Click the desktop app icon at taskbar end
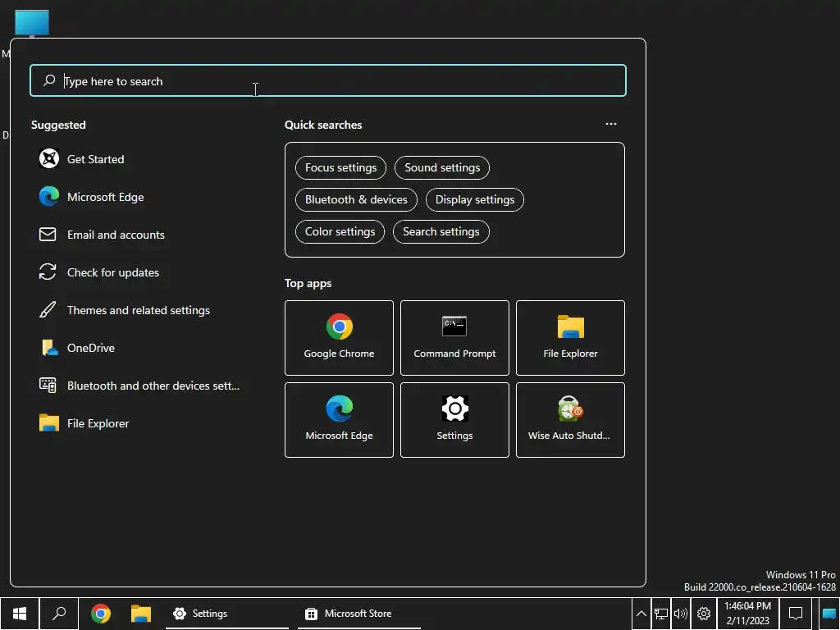 pos(829,614)
